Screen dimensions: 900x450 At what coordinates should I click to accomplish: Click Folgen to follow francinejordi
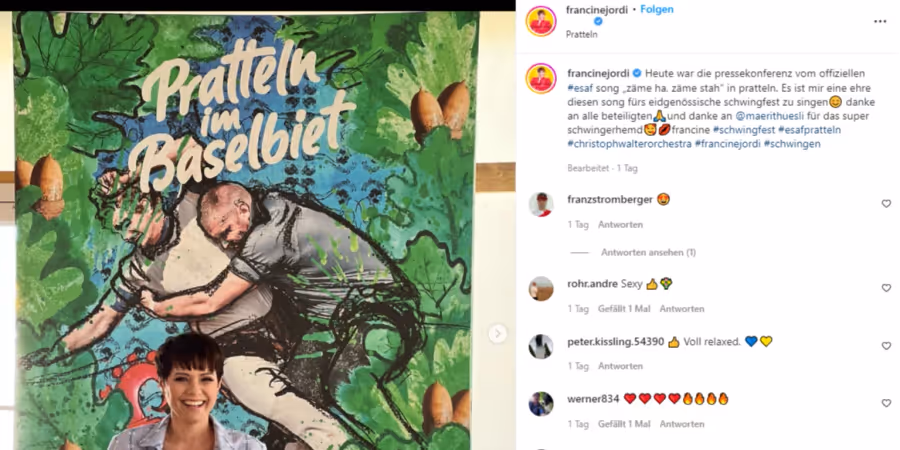(x=657, y=10)
